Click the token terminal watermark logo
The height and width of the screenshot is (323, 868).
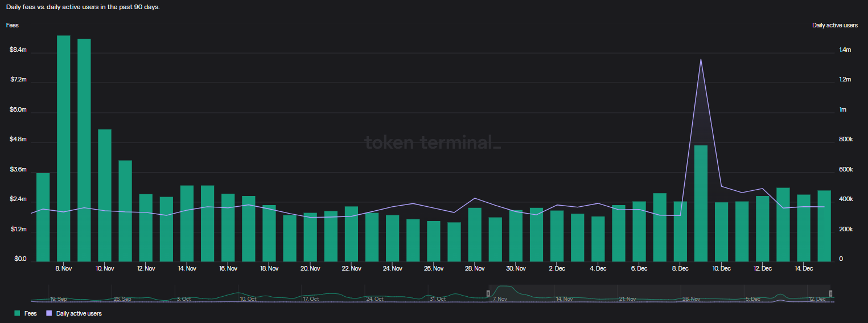point(433,142)
